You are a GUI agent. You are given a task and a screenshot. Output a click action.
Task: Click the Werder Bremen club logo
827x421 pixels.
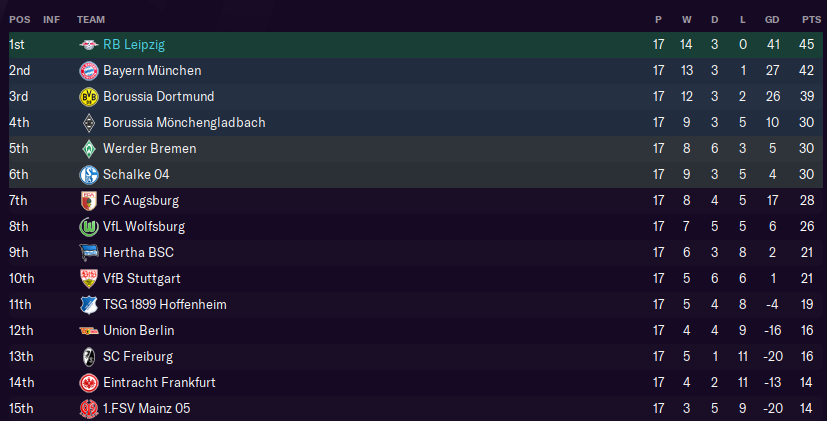tap(89, 149)
